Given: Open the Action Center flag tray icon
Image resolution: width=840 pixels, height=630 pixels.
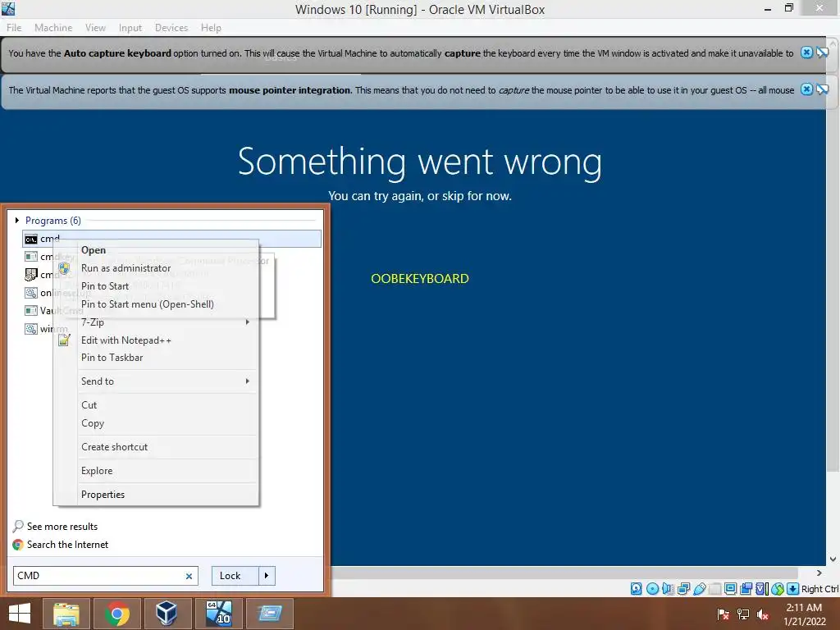Looking at the screenshot, I should (x=724, y=614).
